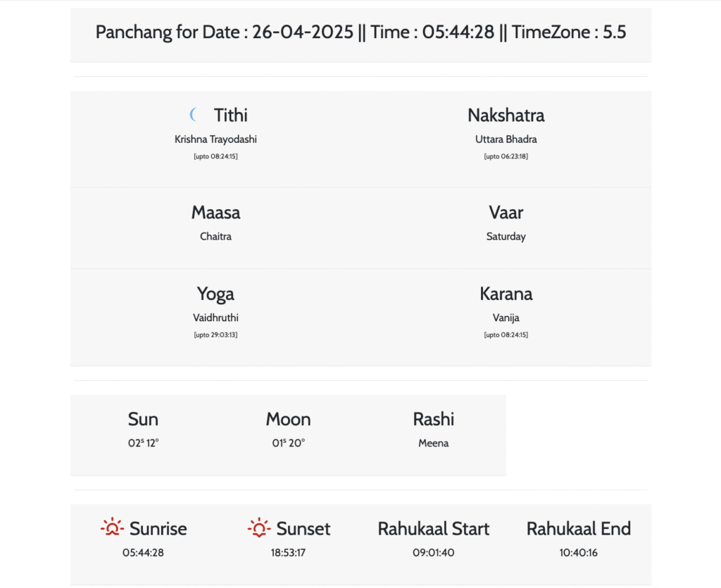Click the crescent moon icon beside Tithi
This screenshot has width=721, height=588.
click(x=194, y=115)
